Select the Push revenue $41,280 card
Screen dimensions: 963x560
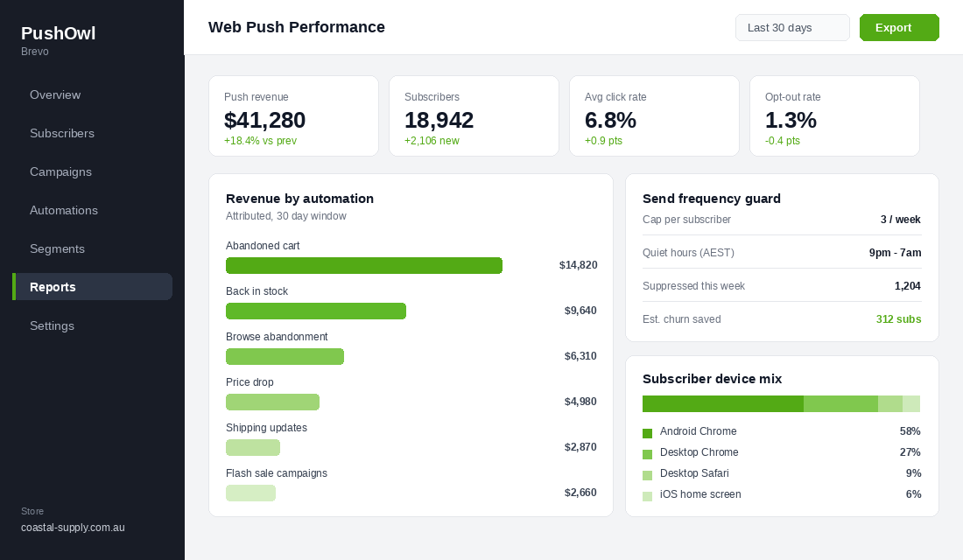tap(293, 116)
